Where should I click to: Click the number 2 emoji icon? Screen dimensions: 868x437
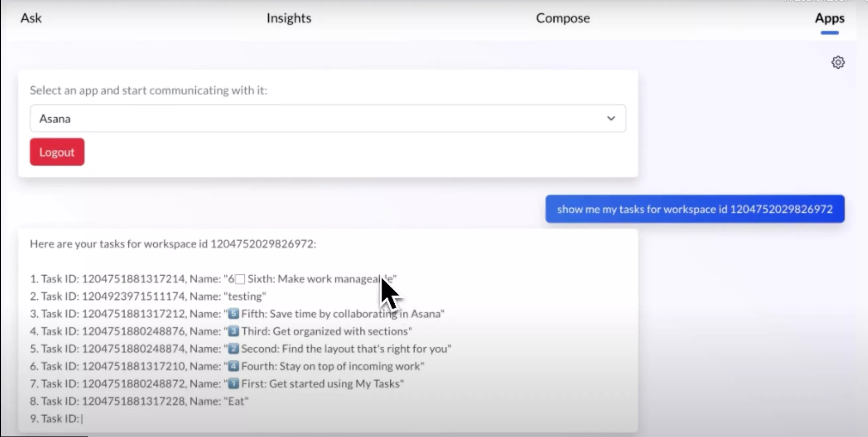234,349
